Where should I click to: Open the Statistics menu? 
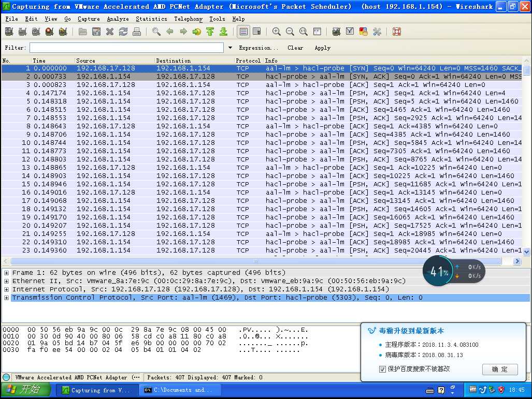pos(151,19)
